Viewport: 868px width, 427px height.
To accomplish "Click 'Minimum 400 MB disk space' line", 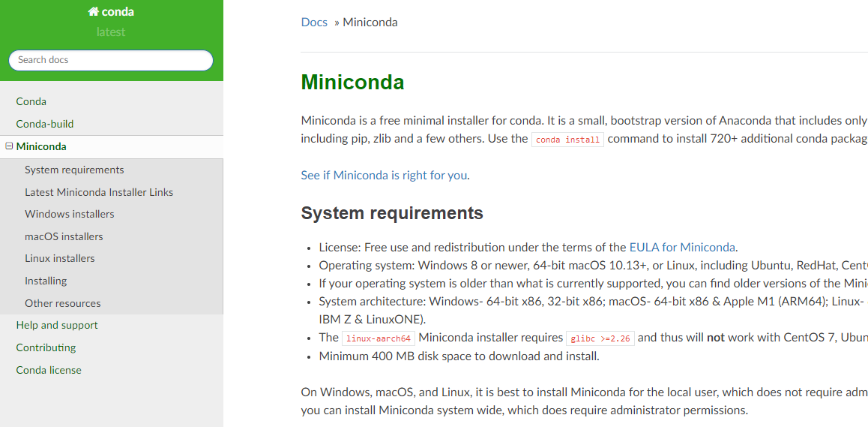I will [459, 356].
